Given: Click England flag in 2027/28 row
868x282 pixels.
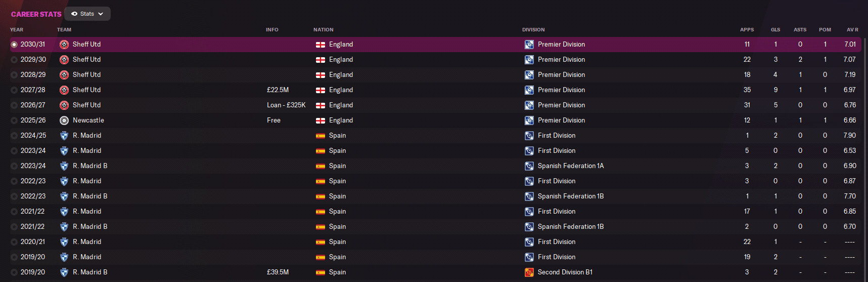Looking at the screenshot, I should point(321,90).
